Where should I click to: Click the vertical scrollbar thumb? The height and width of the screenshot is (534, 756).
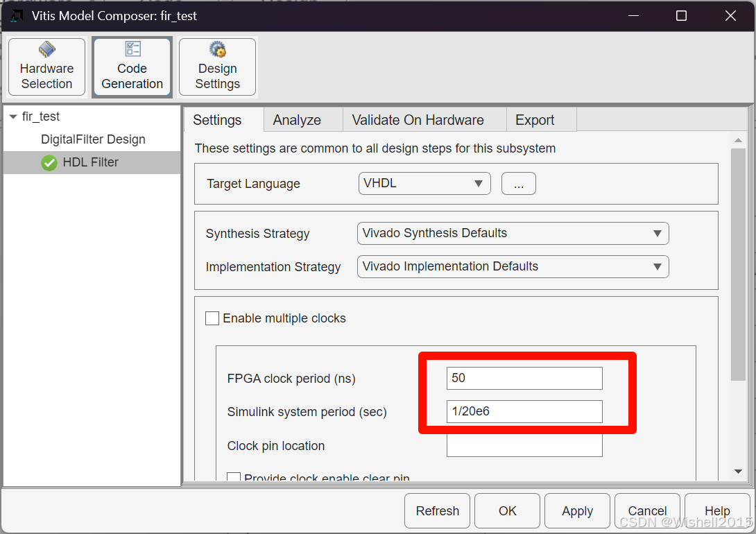pos(738,265)
